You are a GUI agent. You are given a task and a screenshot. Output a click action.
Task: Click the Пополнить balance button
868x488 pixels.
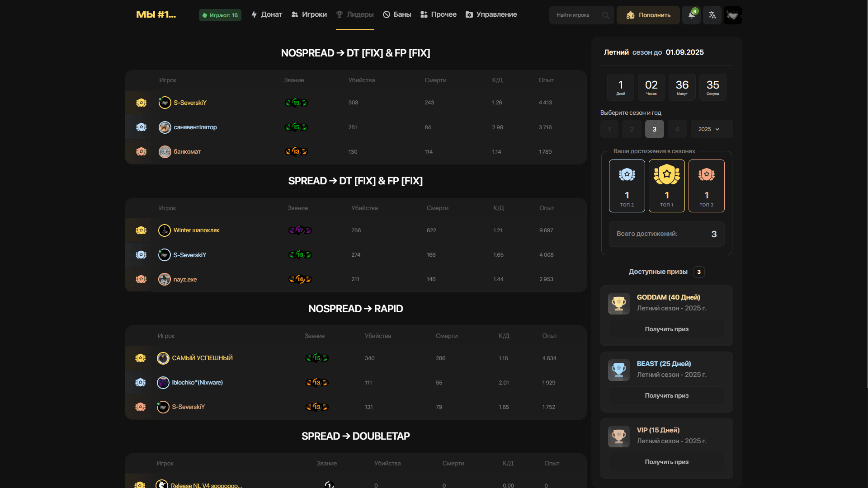(x=648, y=15)
